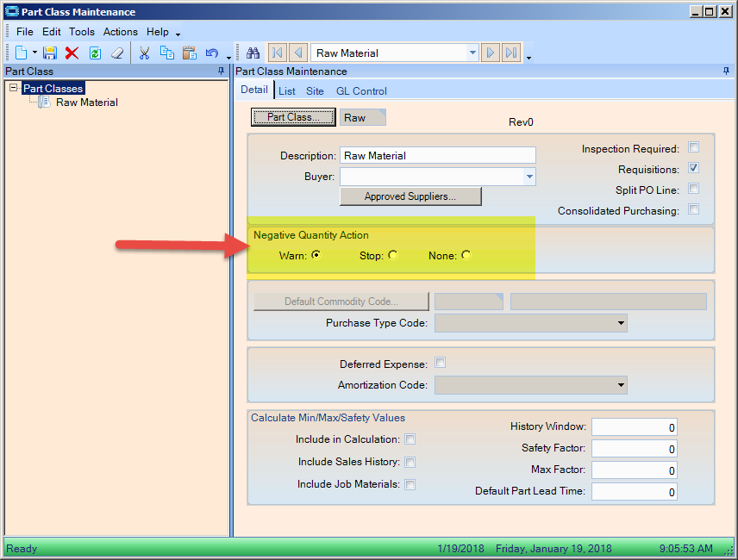Check Include Sales History
738x560 pixels.
coord(410,462)
